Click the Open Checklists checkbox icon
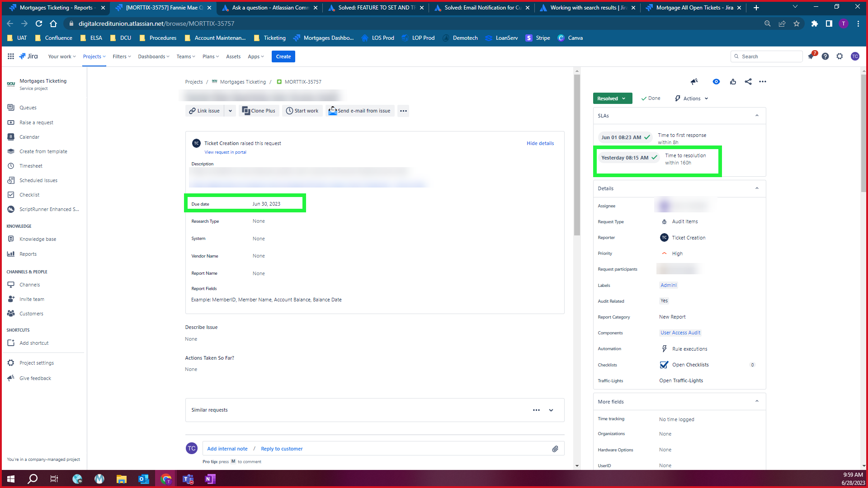This screenshot has width=868, height=488. (x=664, y=365)
